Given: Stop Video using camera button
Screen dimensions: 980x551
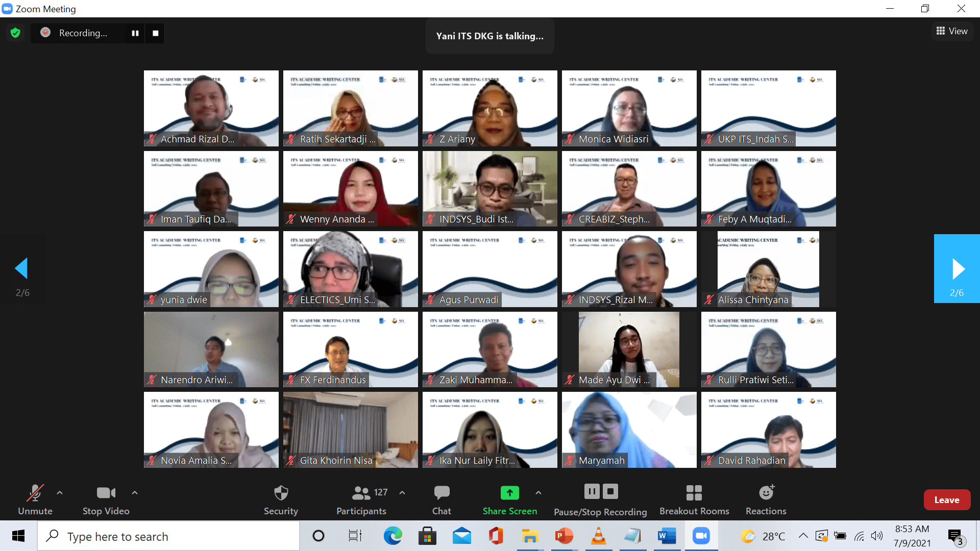Looking at the screenshot, I should coord(106,493).
